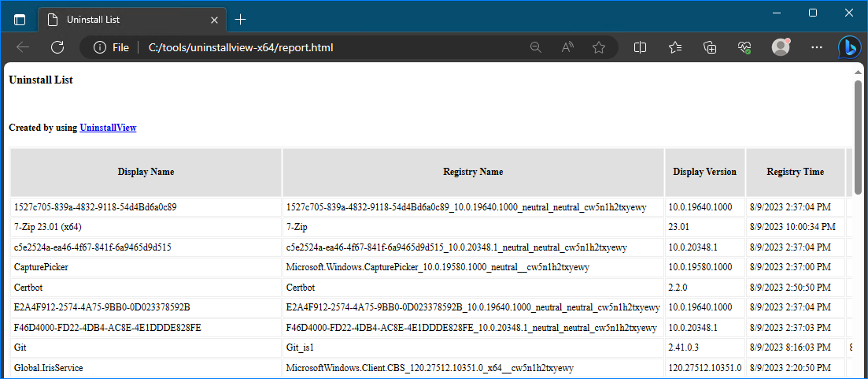Go back to previous page
Viewport: 868px width, 379px height.
pyautogui.click(x=23, y=47)
